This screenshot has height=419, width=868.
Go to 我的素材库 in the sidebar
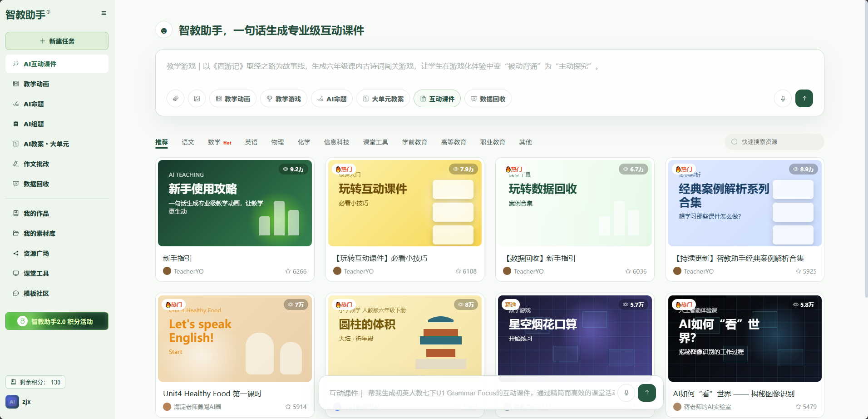pos(57,234)
